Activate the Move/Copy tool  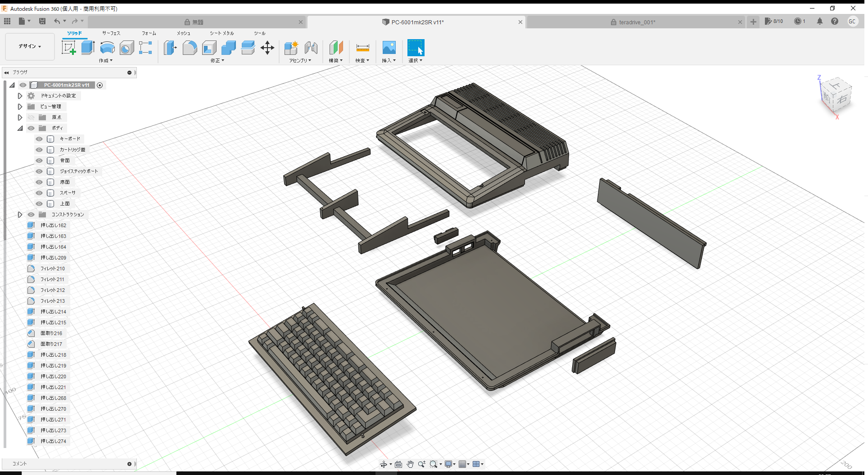pyautogui.click(x=267, y=48)
